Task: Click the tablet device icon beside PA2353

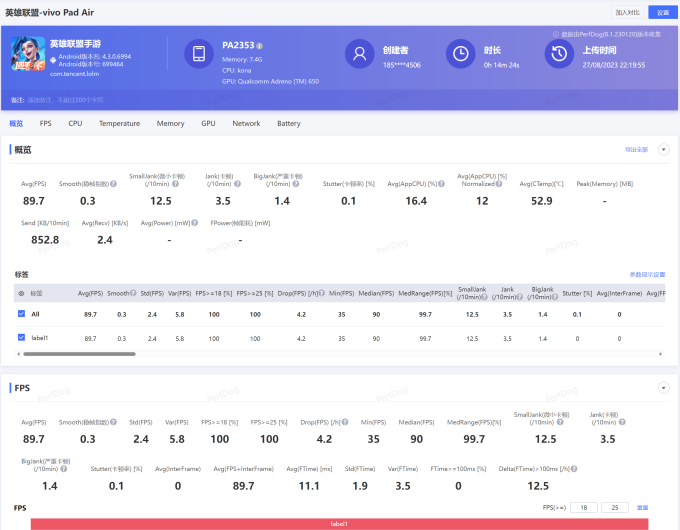Action: coord(199,54)
